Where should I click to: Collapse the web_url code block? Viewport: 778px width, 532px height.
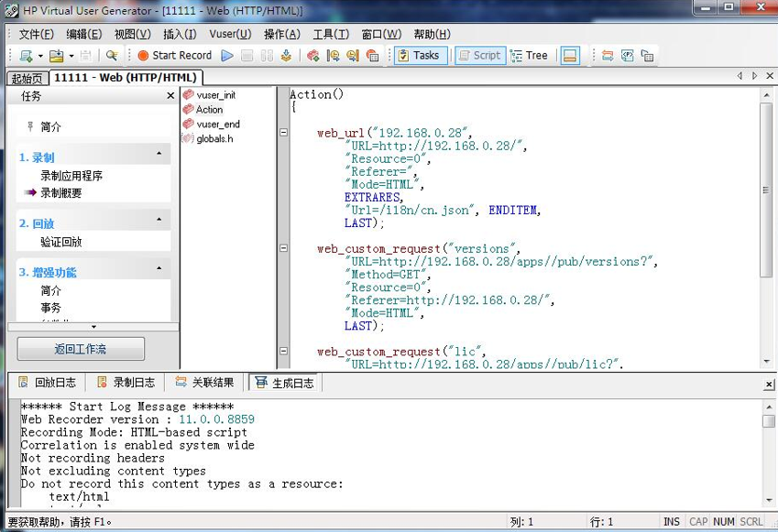click(283, 133)
